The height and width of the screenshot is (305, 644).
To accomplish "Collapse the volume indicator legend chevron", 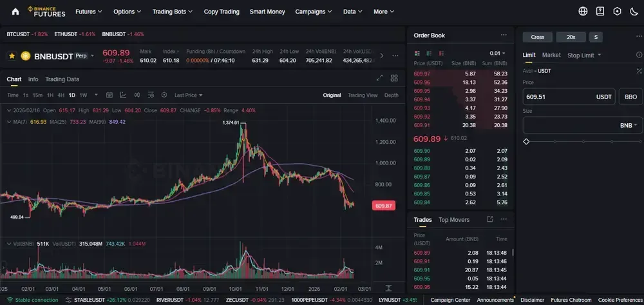I will pos(9,244).
